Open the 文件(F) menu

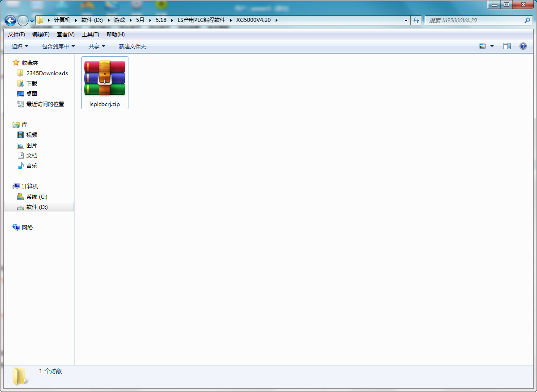coord(16,34)
